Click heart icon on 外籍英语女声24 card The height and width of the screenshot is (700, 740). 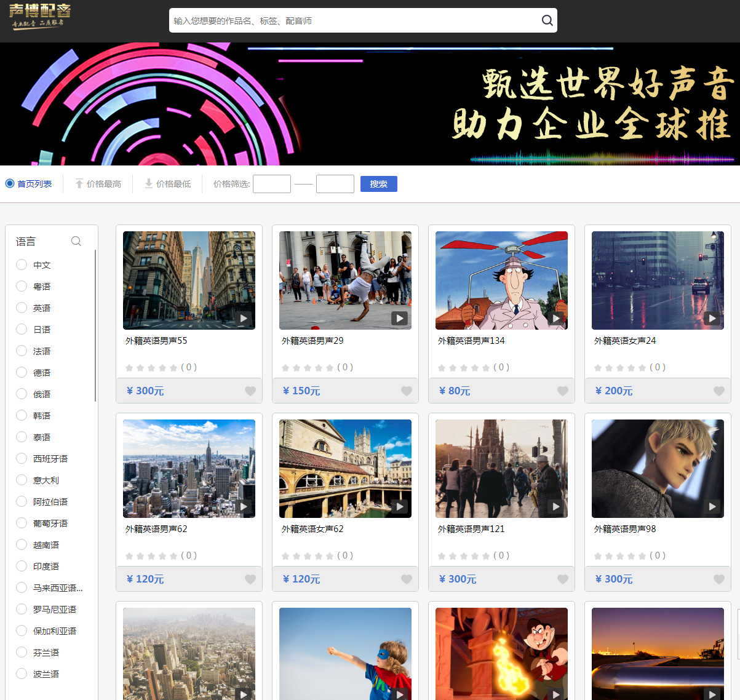coord(719,391)
